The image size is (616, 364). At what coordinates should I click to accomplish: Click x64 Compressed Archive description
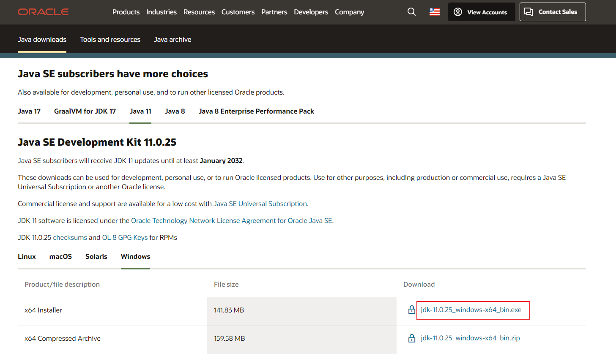tap(63, 338)
